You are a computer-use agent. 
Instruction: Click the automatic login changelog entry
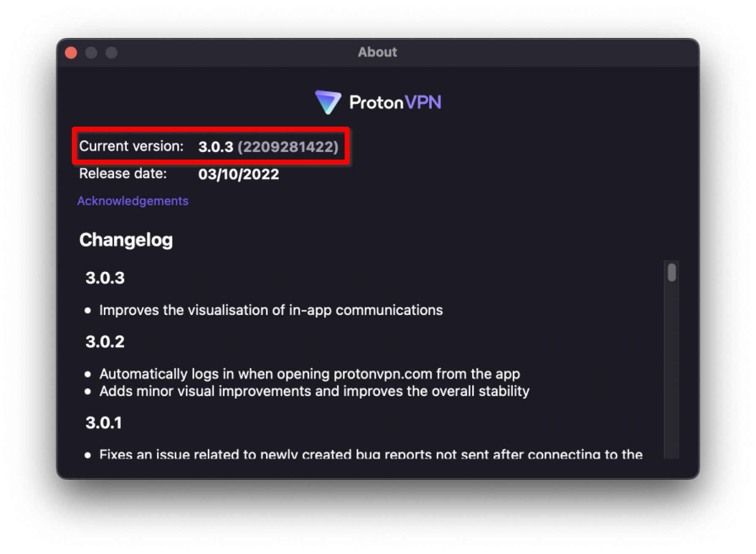pyautogui.click(x=310, y=374)
